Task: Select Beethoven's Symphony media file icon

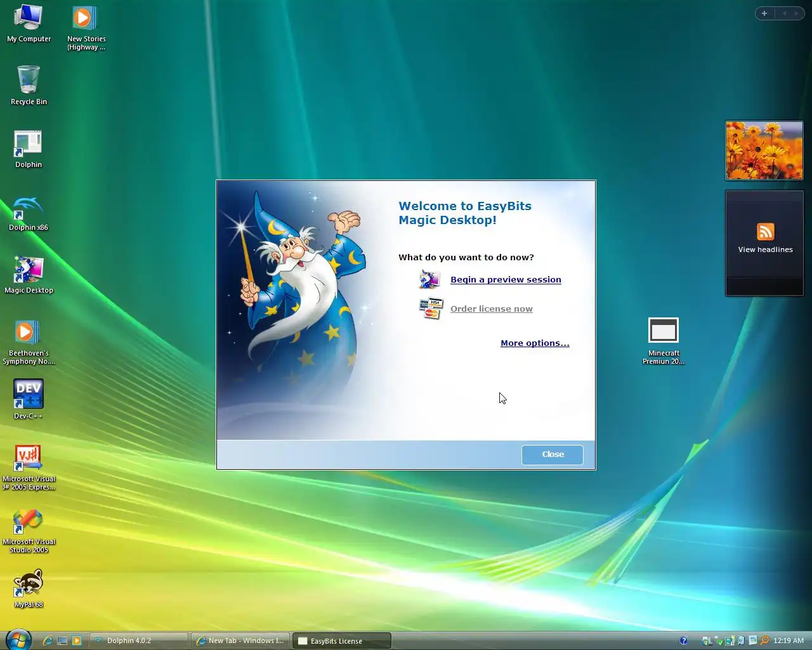Action: tap(29, 342)
